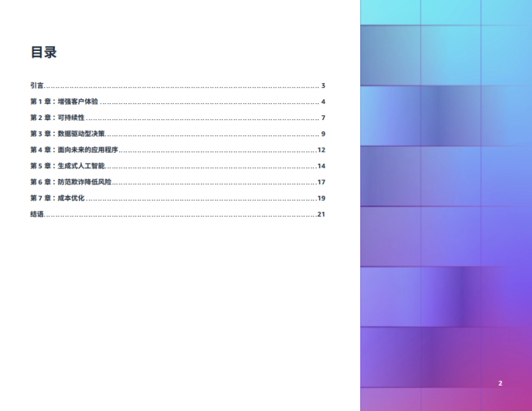The height and width of the screenshot is (411, 532).
Task: Open 第 7 章：成本优化 chapter link
Action: click(57, 198)
